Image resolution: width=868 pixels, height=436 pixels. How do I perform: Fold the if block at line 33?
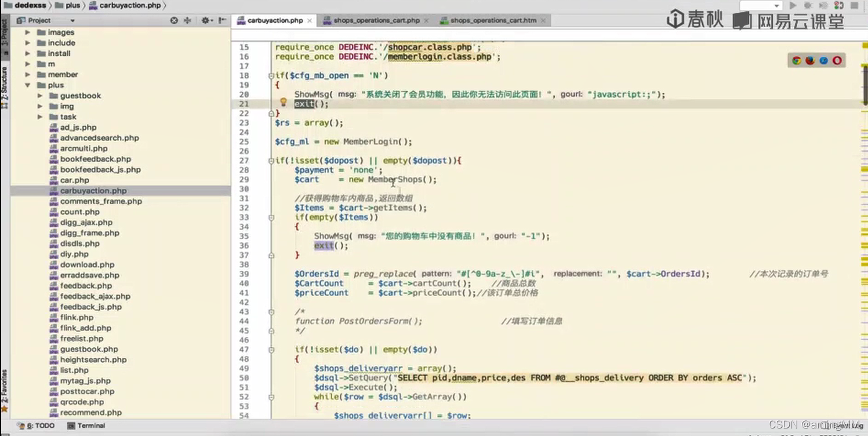pyautogui.click(x=271, y=217)
